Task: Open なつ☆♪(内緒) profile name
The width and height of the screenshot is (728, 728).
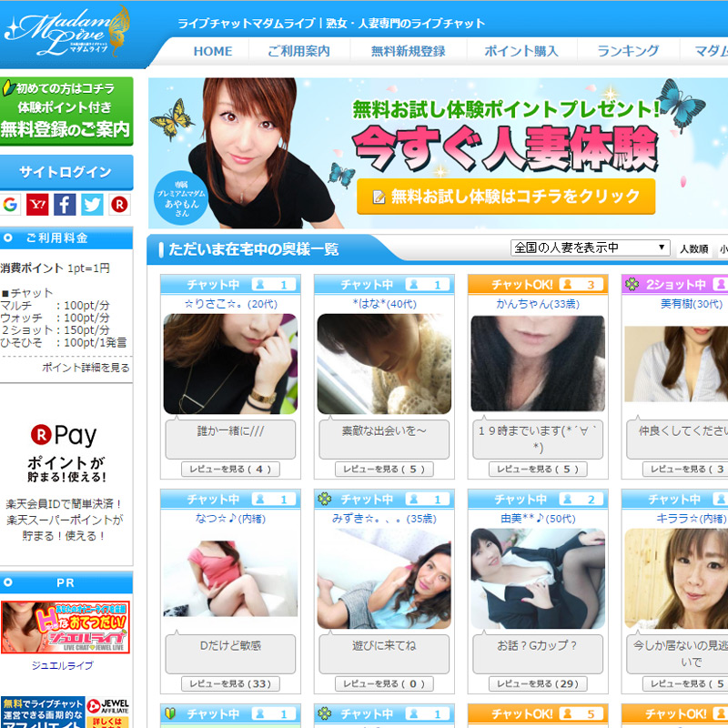Action: pyautogui.click(x=231, y=519)
